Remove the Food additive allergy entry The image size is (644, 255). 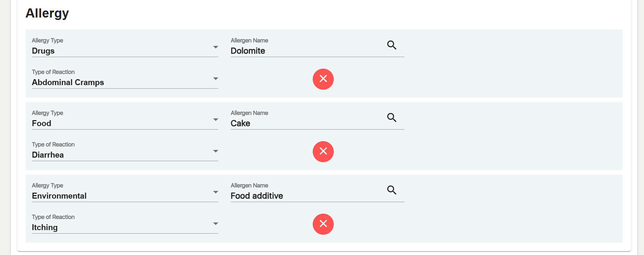tap(323, 224)
